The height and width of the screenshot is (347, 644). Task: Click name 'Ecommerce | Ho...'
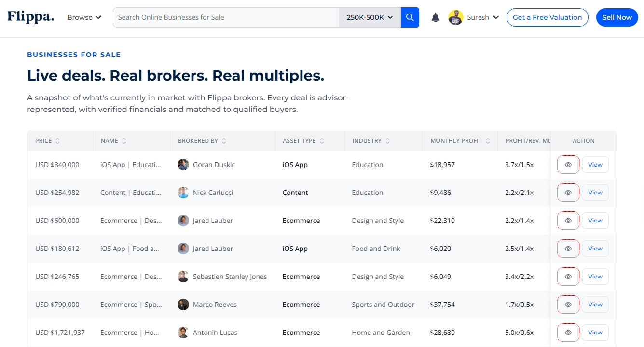[130, 333]
